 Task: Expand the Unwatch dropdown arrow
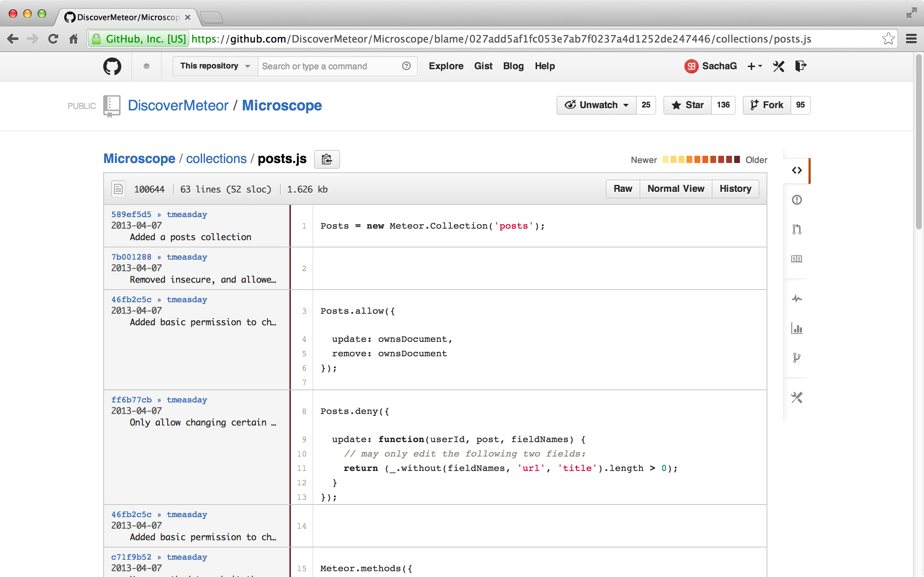coord(625,105)
